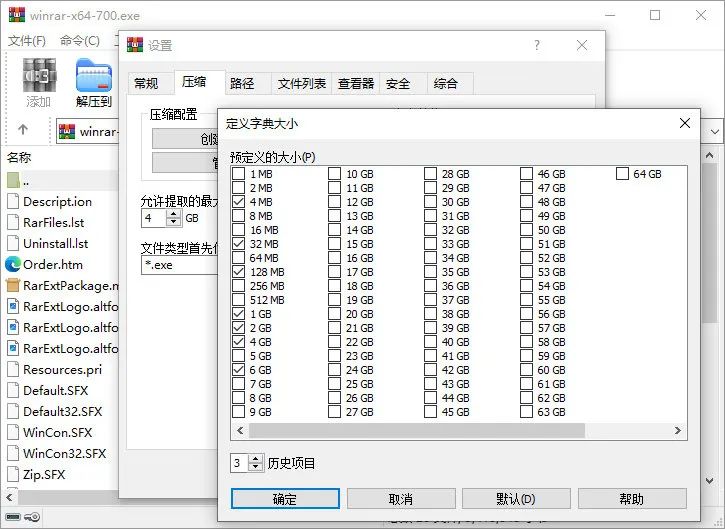Click the horizontal scrollbar thumb in size list
The width and height of the screenshot is (725, 529).
tap(417, 431)
